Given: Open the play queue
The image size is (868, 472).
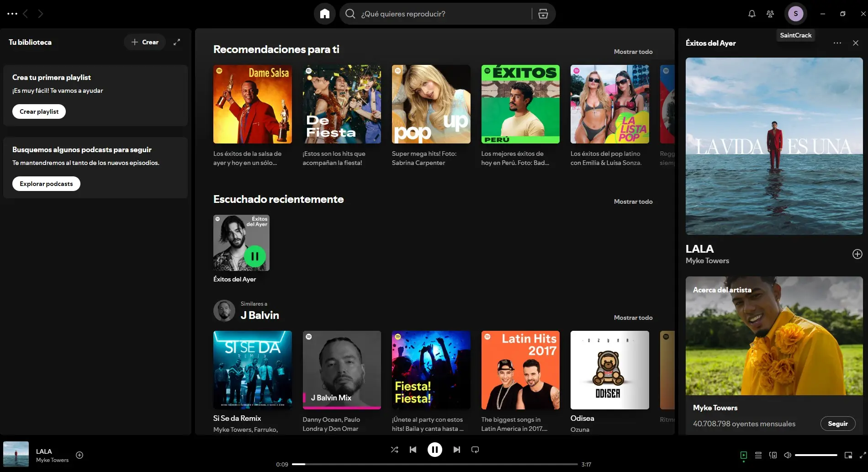Looking at the screenshot, I should point(758,455).
